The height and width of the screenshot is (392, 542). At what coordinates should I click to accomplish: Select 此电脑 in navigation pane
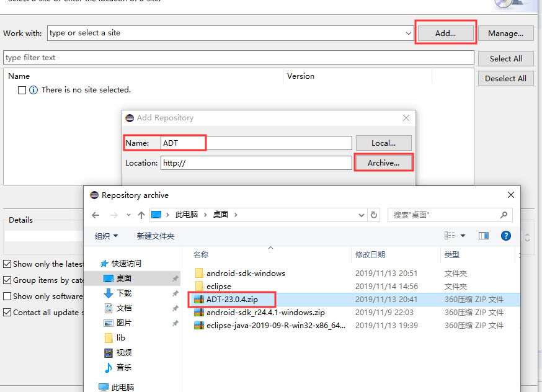(x=122, y=387)
